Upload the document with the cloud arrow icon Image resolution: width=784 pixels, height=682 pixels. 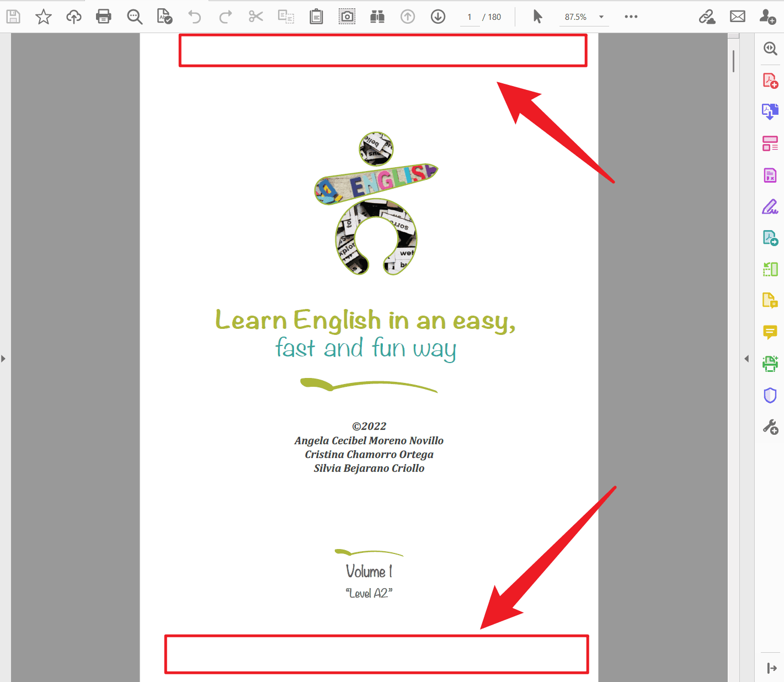point(74,17)
